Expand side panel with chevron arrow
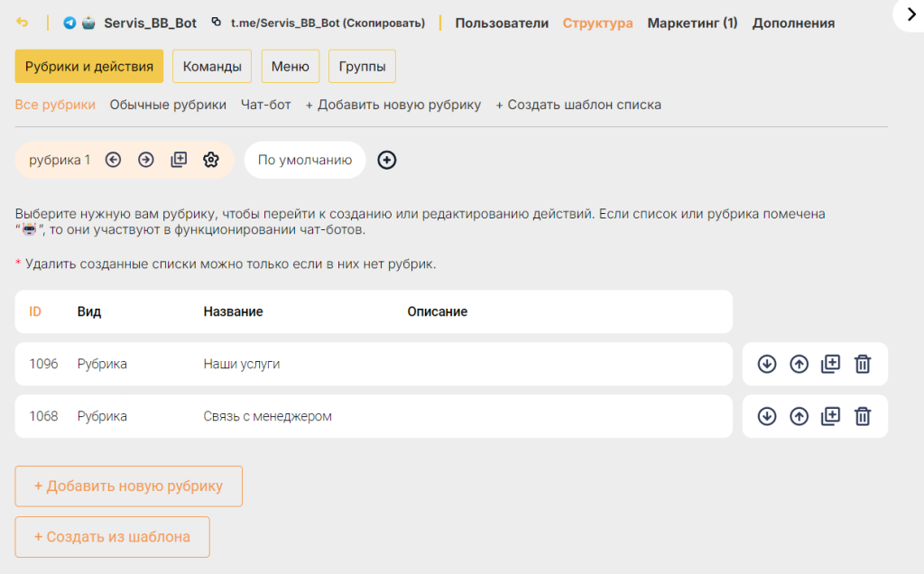The image size is (924, 574). (x=911, y=14)
